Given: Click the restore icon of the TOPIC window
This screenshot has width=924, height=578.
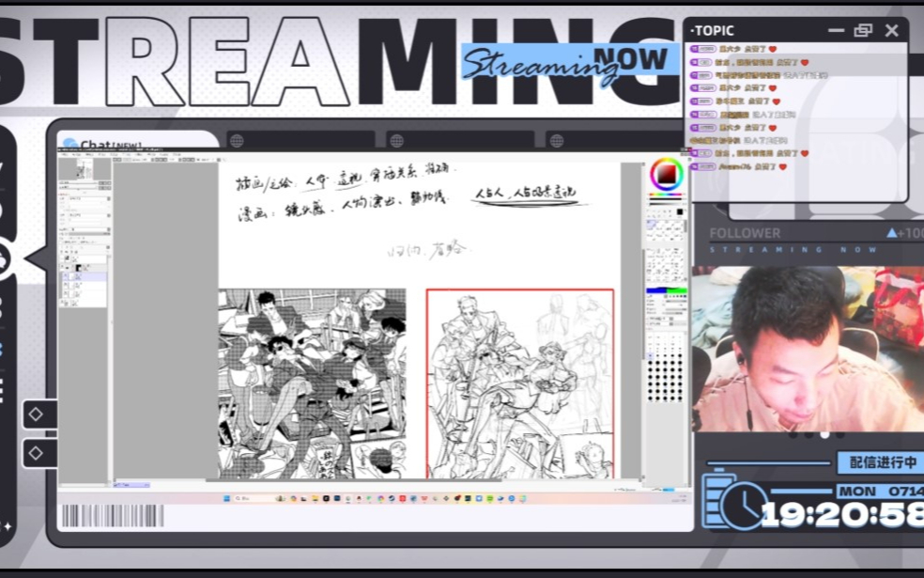Looking at the screenshot, I should 863,30.
